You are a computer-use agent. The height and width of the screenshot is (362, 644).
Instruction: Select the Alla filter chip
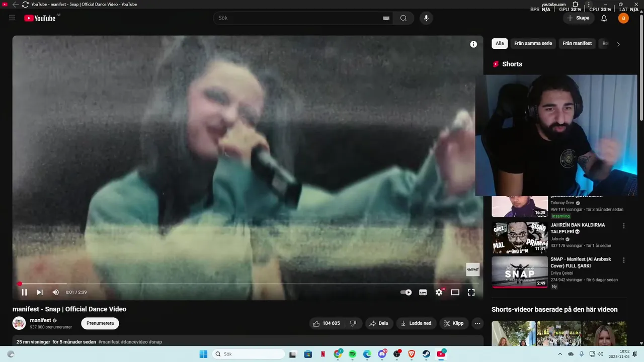[x=500, y=44]
